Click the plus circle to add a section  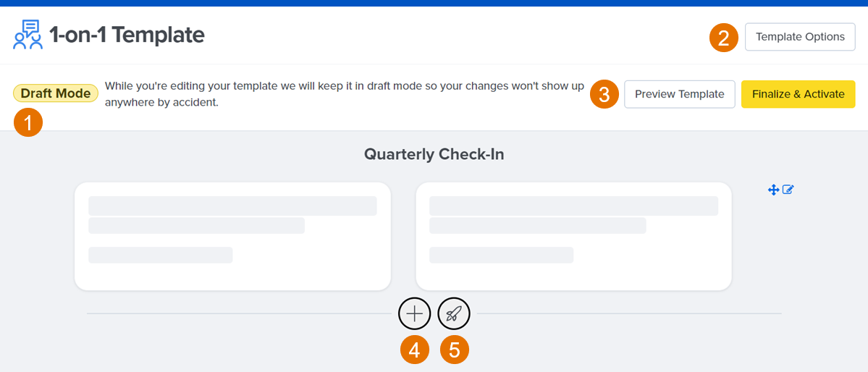(414, 314)
